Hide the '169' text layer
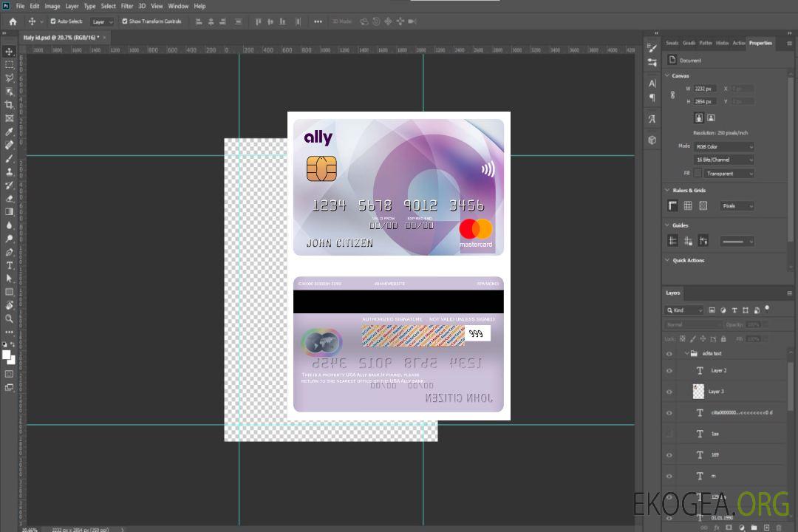 tap(669, 455)
